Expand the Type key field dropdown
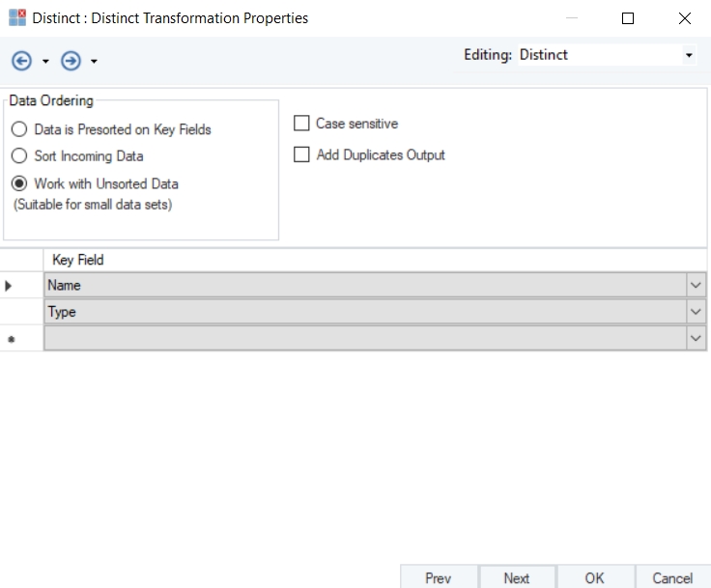The image size is (711, 588). click(697, 313)
